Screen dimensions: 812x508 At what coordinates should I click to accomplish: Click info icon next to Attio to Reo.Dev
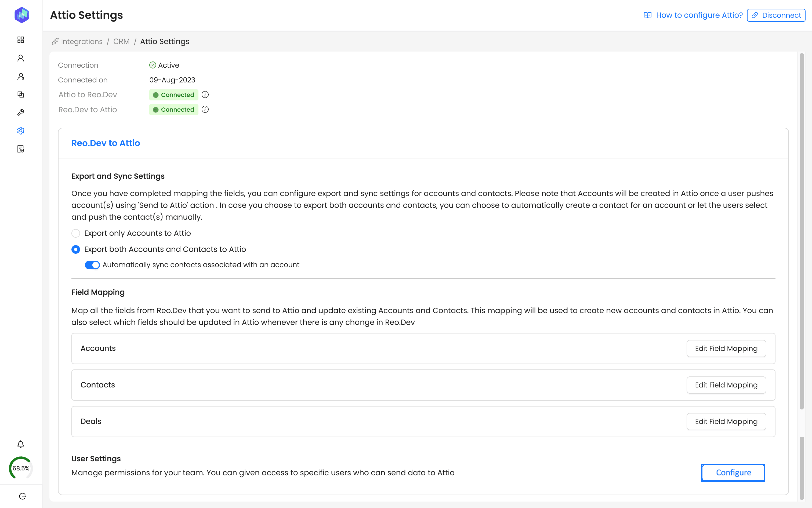click(205, 95)
